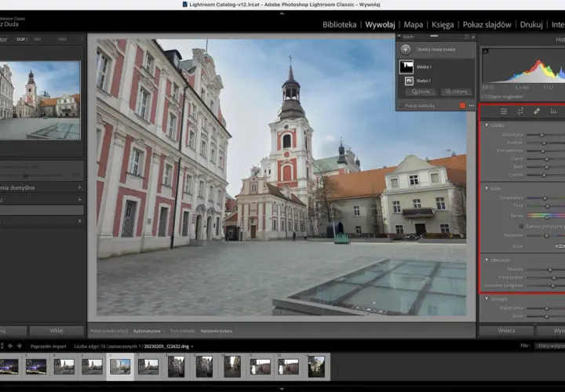This screenshot has height=392, width=565.
Task: Go to previous photo with left arrow
Action: tap(10, 346)
